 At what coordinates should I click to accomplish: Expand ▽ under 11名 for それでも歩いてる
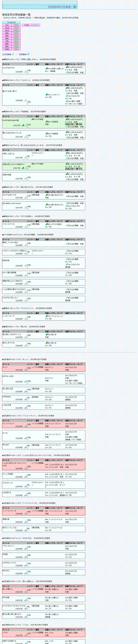(28, 198)
